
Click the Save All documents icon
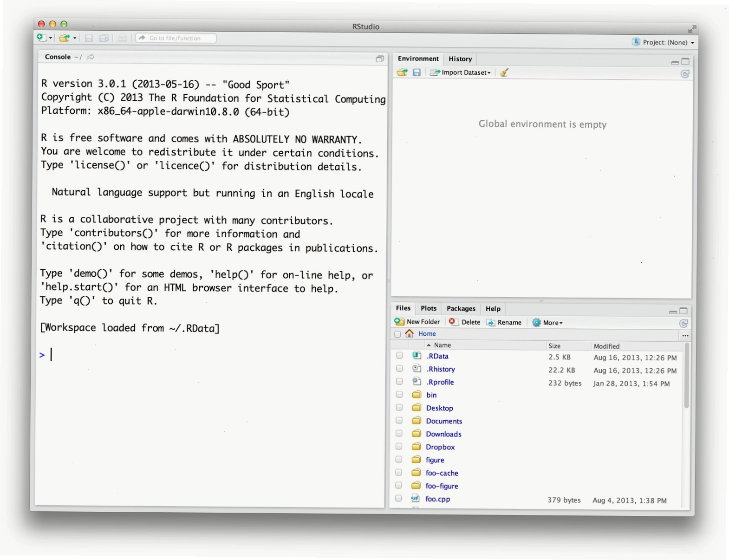pyautogui.click(x=104, y=38)
